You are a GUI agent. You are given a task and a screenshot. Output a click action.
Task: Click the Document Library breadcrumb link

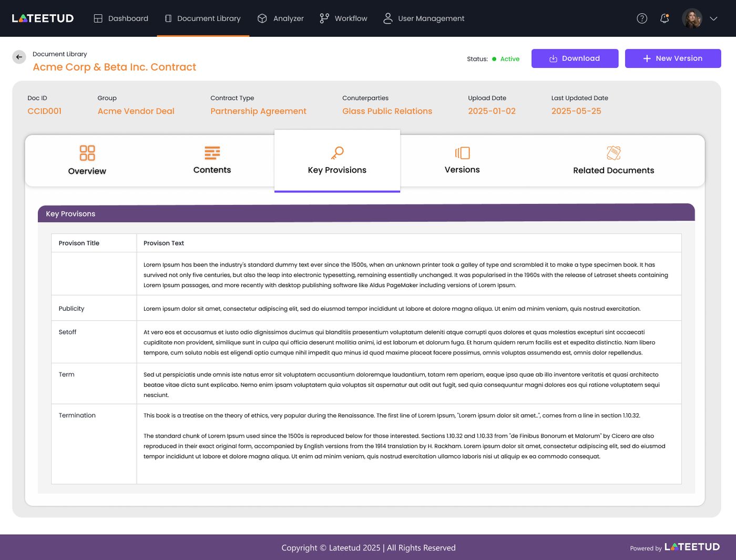pyautogui.click(x=60, y=54)
